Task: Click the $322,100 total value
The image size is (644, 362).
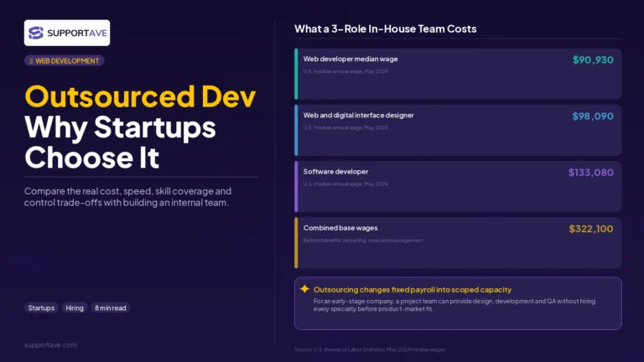Action: coord(591,229)
